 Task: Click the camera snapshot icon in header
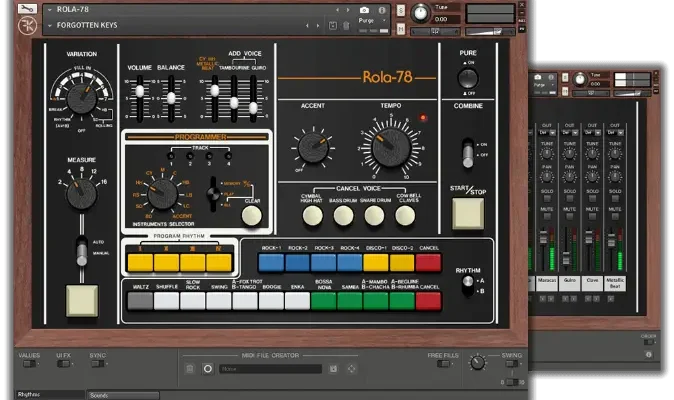364,10
